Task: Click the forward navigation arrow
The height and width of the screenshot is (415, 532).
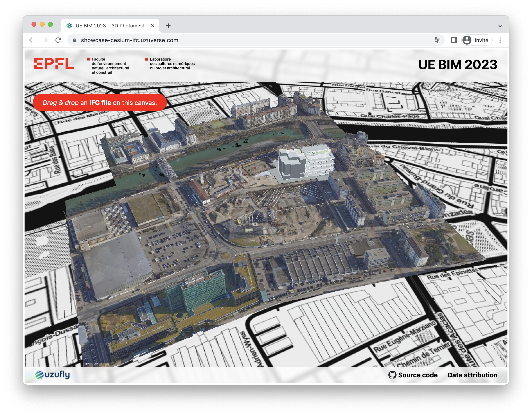Action: tap(45, 40)
